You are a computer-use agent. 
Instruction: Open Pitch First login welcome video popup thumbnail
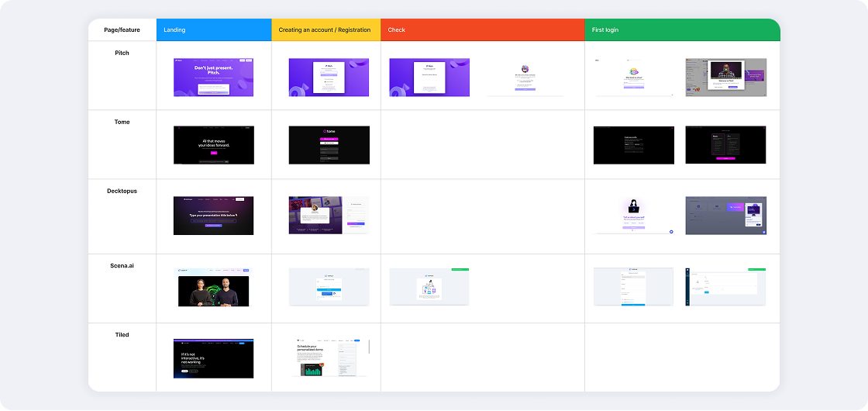pyautogui.click(x=725, y=77)
